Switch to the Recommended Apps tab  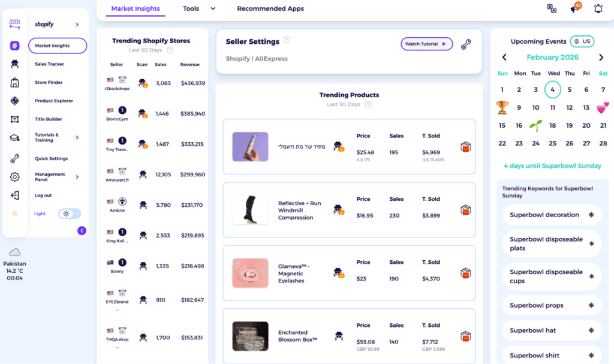(270, 9)
